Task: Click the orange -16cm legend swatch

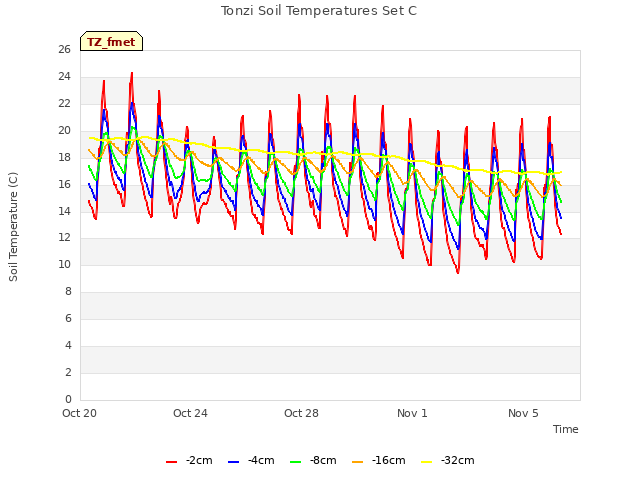Action: [358, 462]
